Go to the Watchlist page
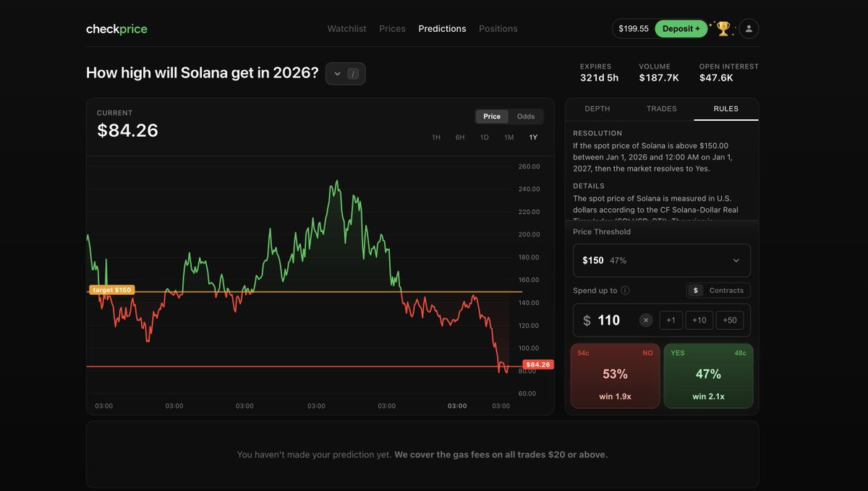 346,29
